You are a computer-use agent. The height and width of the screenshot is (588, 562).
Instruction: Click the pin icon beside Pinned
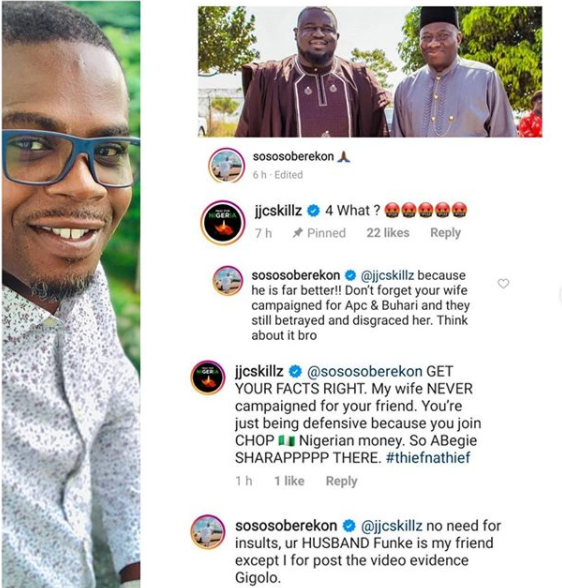pos(298,233)
